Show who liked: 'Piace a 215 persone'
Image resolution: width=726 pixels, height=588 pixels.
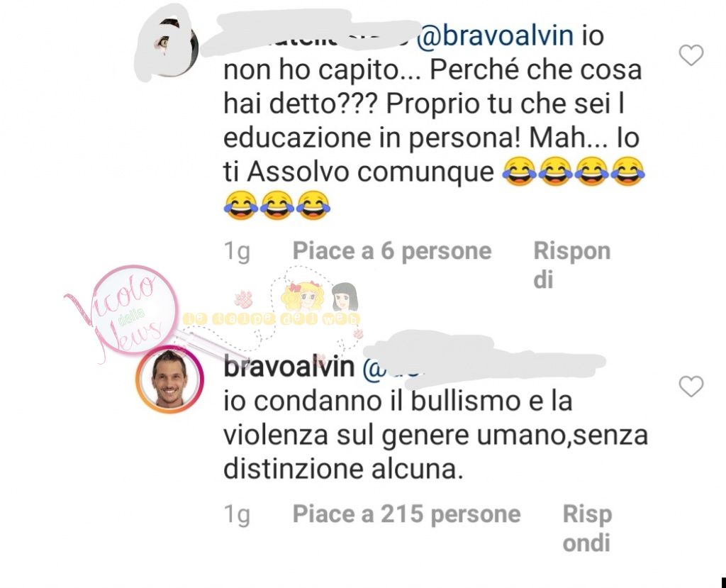[x=406, y=514]
